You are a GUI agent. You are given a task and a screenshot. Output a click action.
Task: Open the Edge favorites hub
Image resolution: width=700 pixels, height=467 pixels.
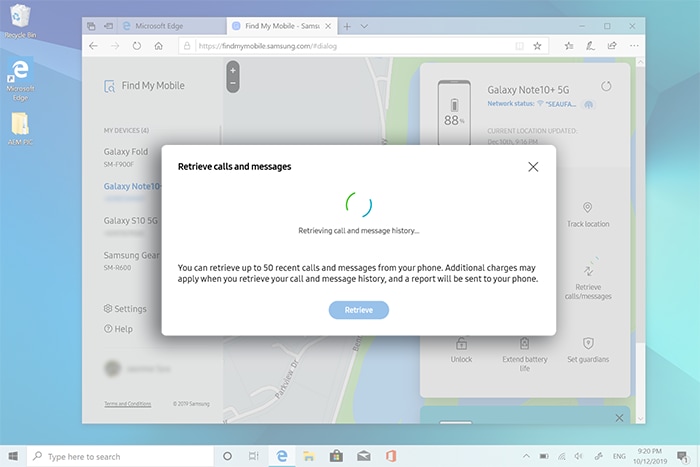[x=569, y=46]
